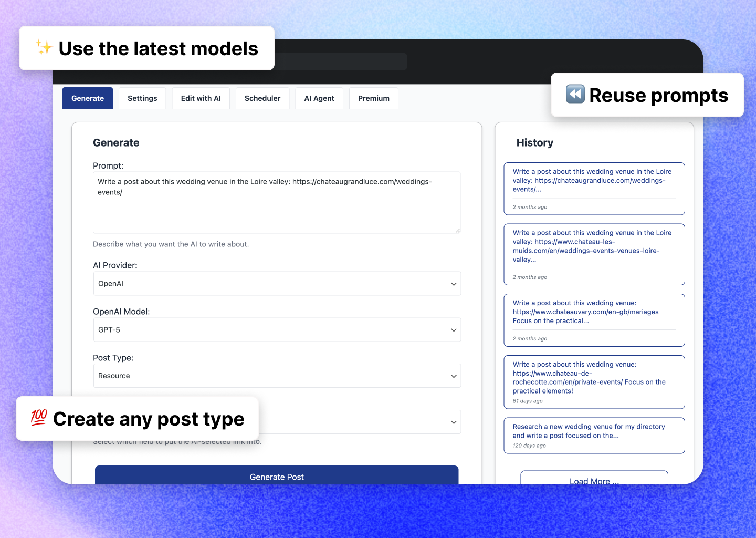Screen dimensions: 756x538
Task: Select the active Generate tab
Action: point(88,98)
